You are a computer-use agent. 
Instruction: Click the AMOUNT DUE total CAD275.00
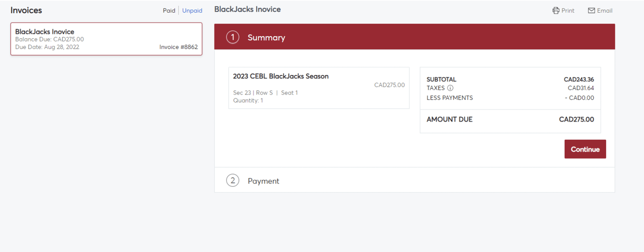576,120
